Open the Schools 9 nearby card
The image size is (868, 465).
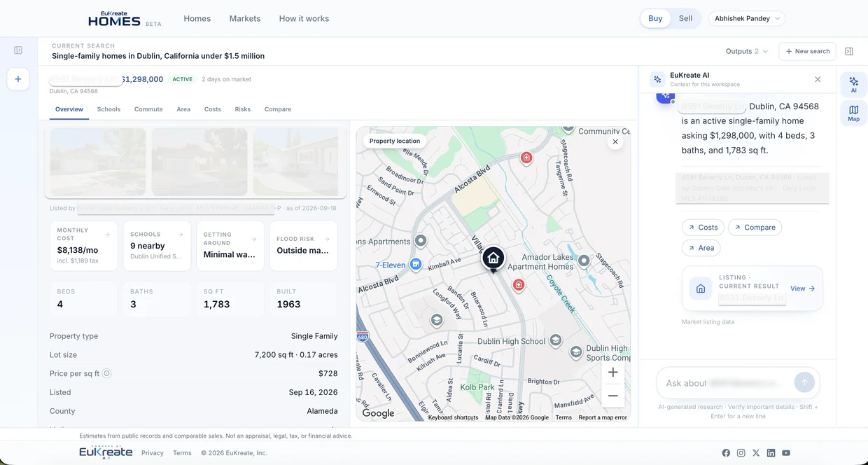(157, 246)
